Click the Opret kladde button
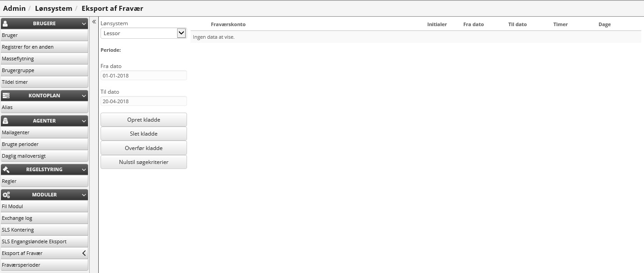Screen dimensions: 644x273 (143, 120)
